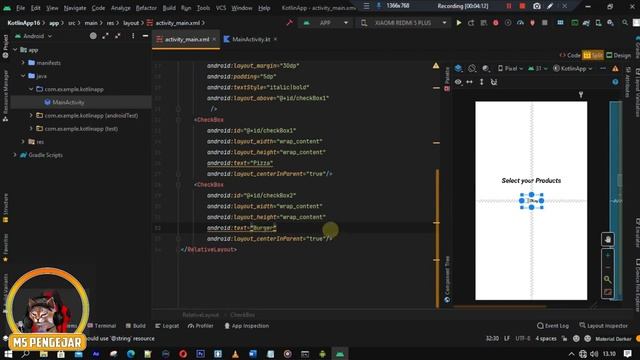This screenshot has width=640, height=360.
Task: Select the pan hand tool in the preview
Action: point(607,240)
